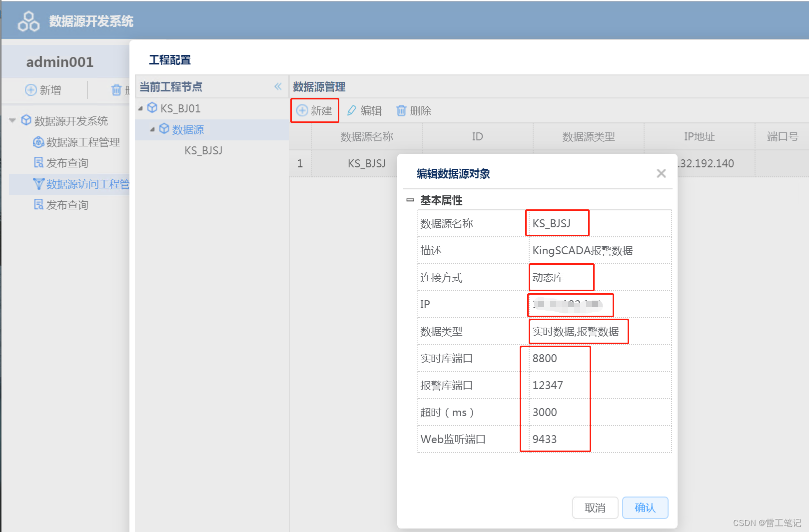Click the 工程配置 heading

pyautogui.click(x=170, y=60)
